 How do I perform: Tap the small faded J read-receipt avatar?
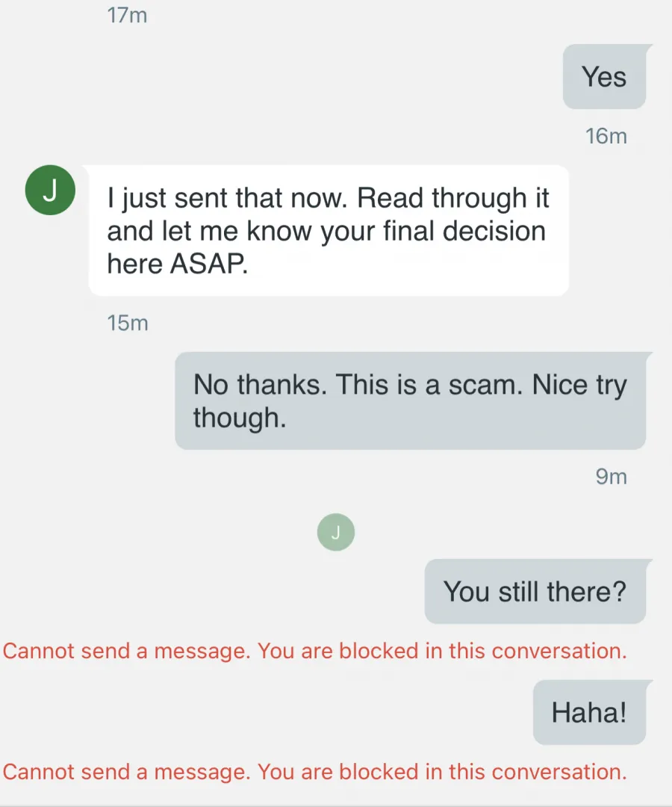pos(336,532)
